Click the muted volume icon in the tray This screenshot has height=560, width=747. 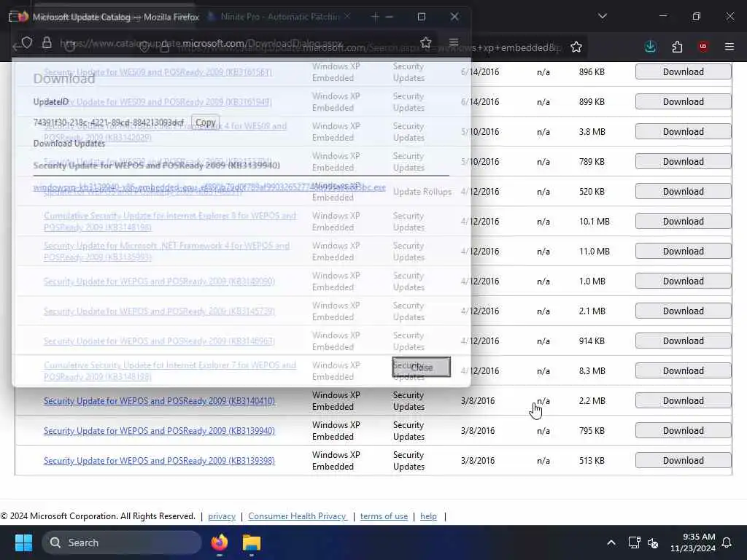(653, 542)
